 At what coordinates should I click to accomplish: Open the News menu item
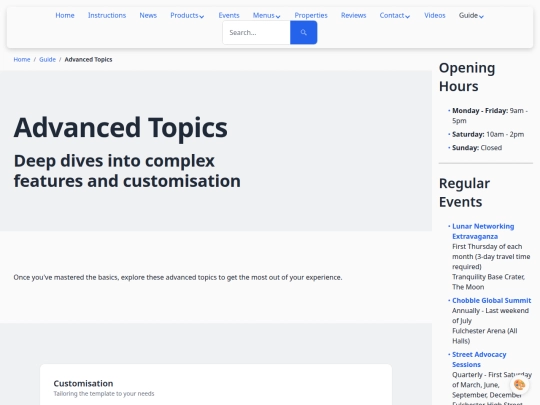point(148,15)
